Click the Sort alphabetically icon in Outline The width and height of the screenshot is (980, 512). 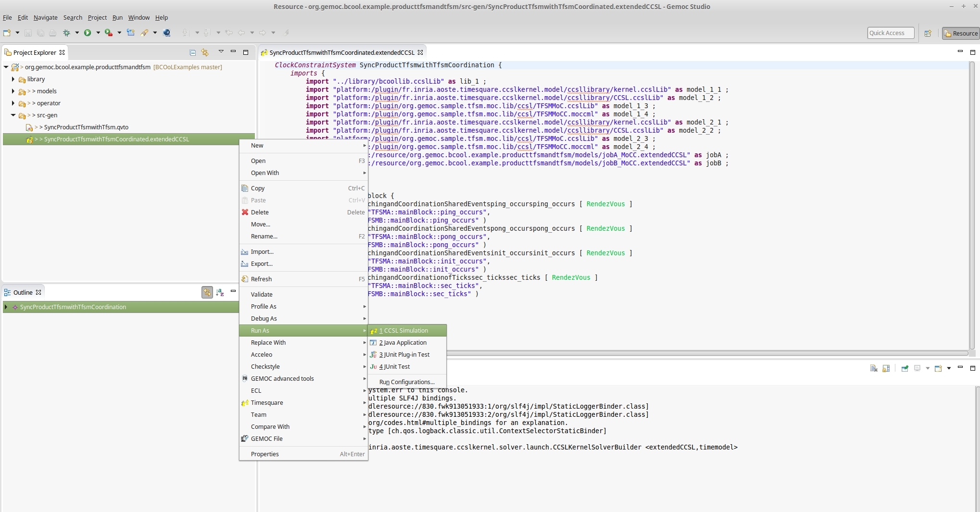220,292
